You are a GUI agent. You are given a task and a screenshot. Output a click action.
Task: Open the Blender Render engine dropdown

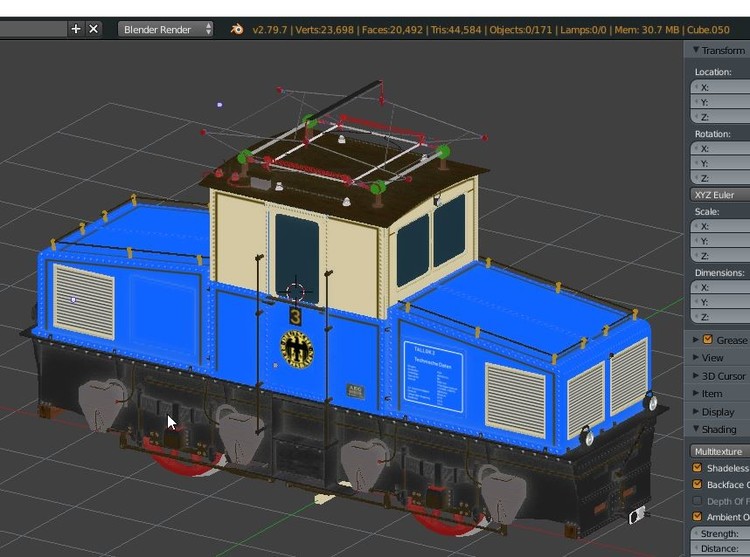(166, 29)
